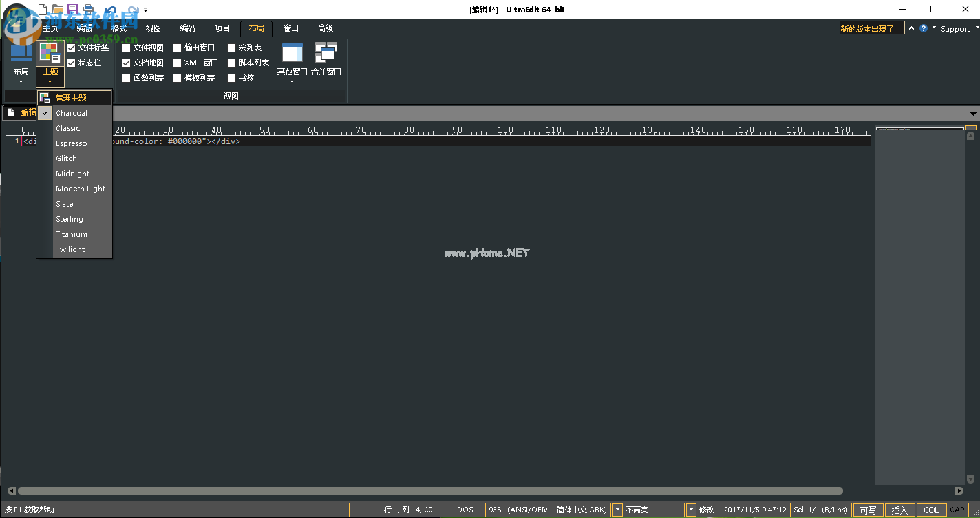Toggle the 插入 insert mode button
This screenshot has height=518, width=980.
coord(899,510)
